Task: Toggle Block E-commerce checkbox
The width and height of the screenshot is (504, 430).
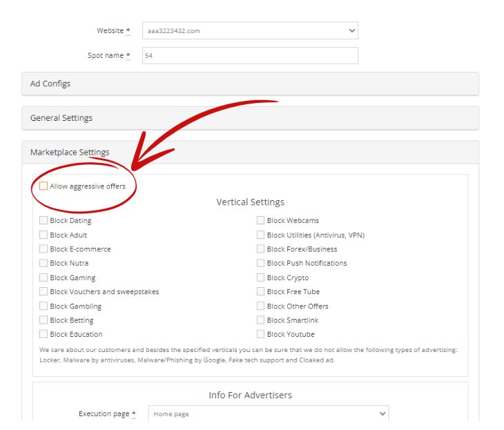Action: click(43, 248)
